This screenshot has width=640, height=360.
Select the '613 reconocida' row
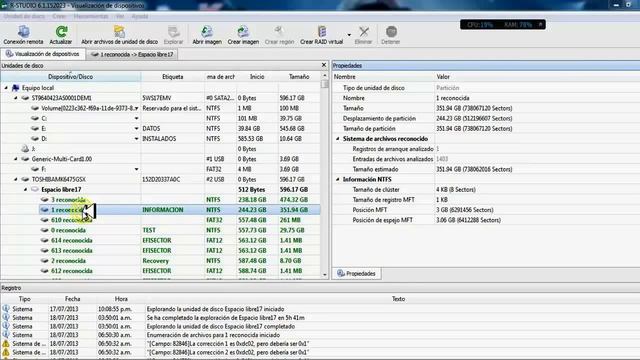(180, 251)
